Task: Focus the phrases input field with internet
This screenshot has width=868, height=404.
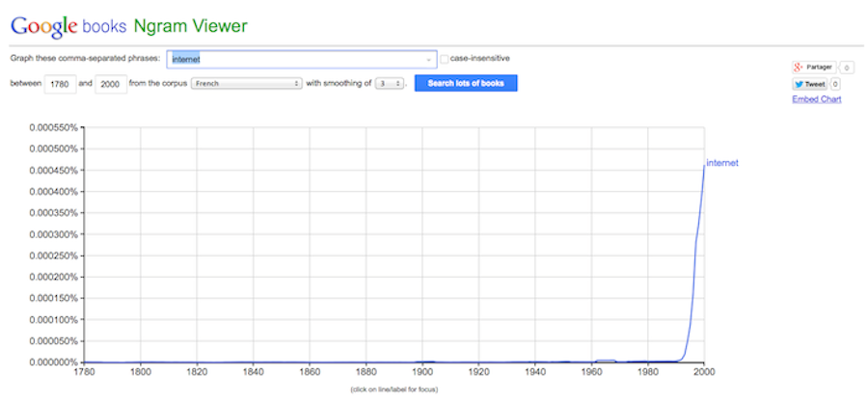Action: 302,59
